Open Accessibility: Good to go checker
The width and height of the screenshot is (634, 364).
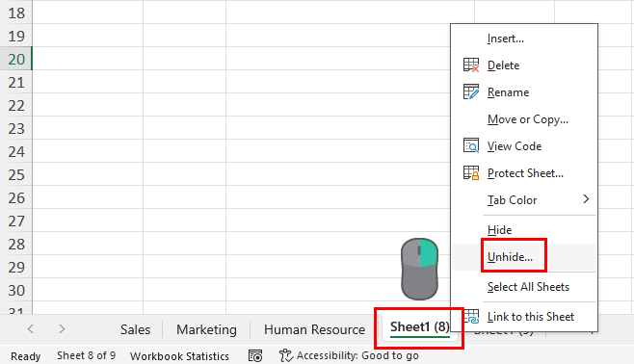(357, 355)
